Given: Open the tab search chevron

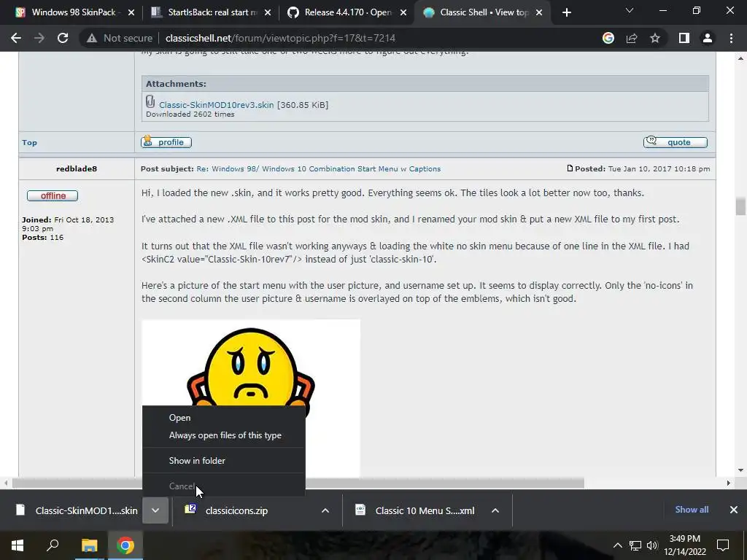Looking at the screenshot, I should click(x=630, y=10).
